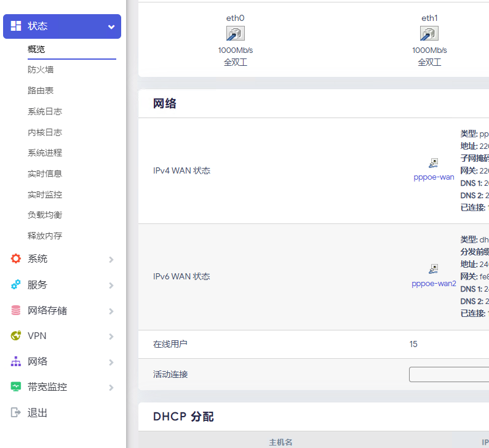This screenshot has height=448, width=489.
Task: Click the 系统 gear icon
Action: [15, 258]
